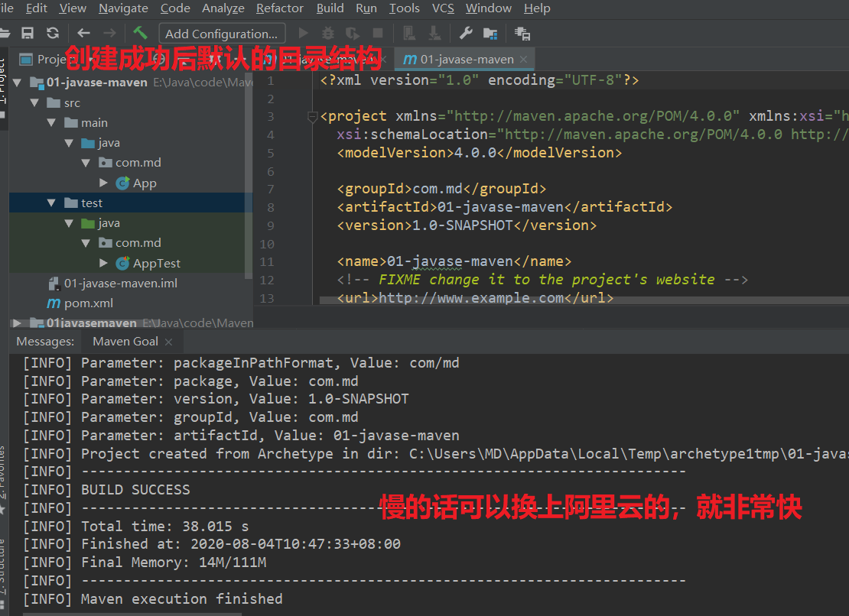This screenshot has width=849, height=616.
Task: Close the 01-javase-maven editor tab
Action: tap(523, 60)
